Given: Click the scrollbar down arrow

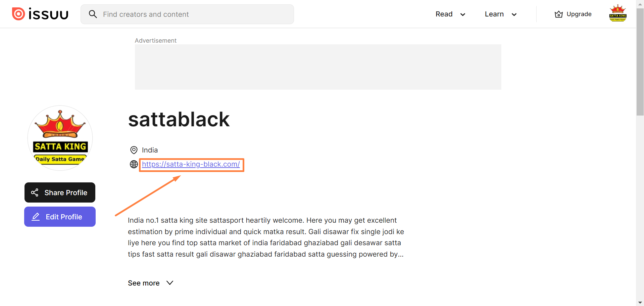Looking at the screenshot, I should pos(640,303).
